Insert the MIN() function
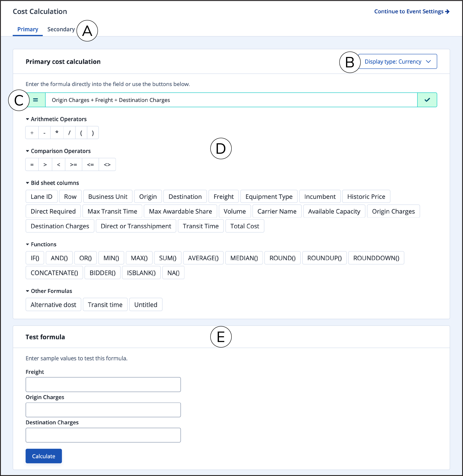The width and height of the screenshot is (463, 476). (x=111, y=258)
